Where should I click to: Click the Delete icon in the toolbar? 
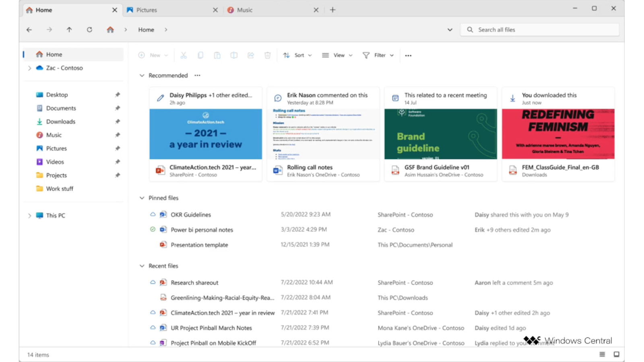point(267,55)
